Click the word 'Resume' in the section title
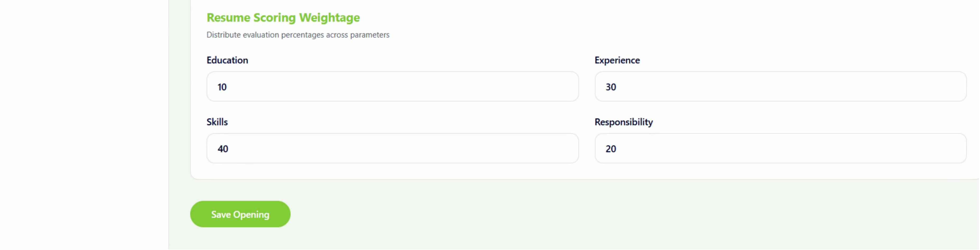This screenshot has width=980, height=250. (228, 17)
